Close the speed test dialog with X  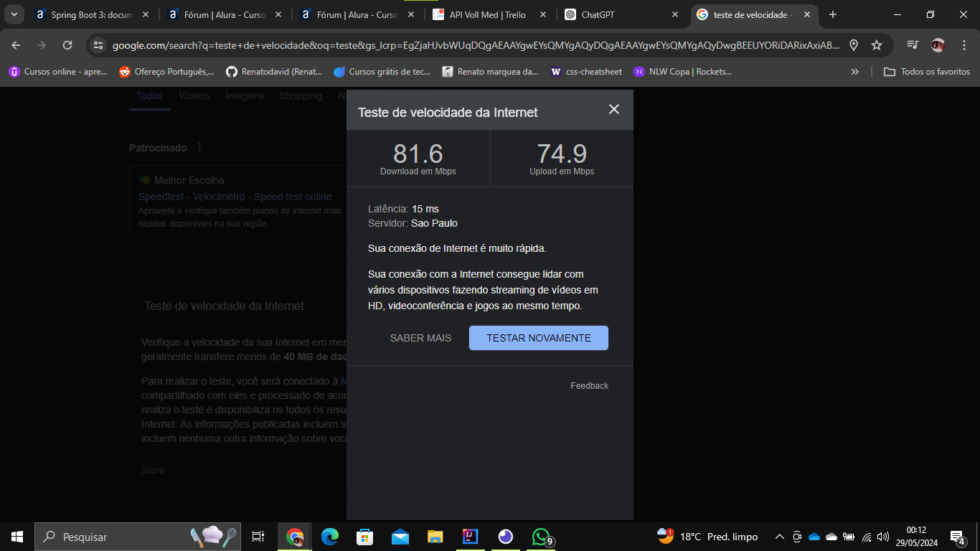[x=613, y=109]
